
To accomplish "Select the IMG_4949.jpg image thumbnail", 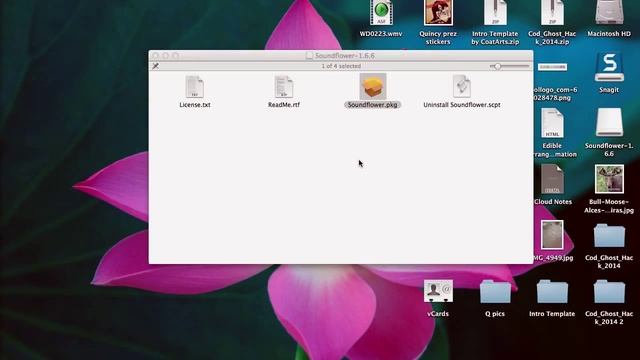I will tap(552, 235).
